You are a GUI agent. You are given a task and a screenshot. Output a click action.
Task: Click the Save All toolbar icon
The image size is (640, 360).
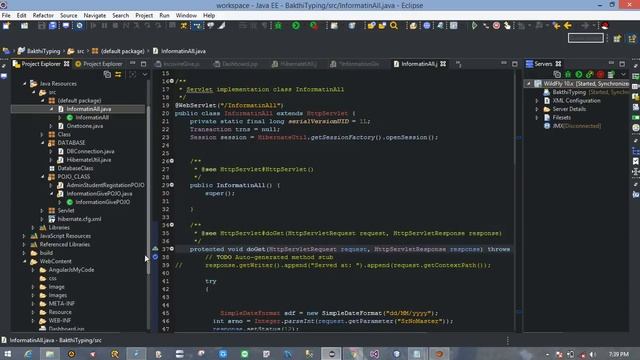point(53,26)
